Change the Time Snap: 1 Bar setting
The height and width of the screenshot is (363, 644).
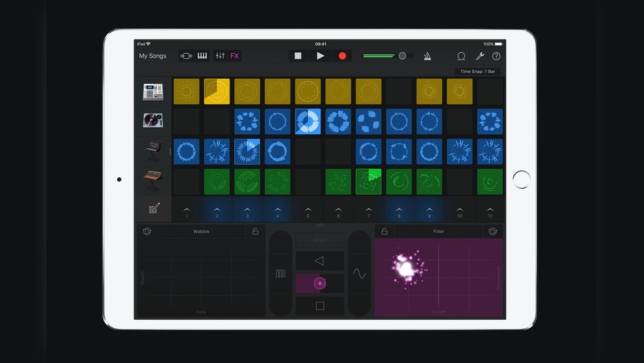(478, 72)
